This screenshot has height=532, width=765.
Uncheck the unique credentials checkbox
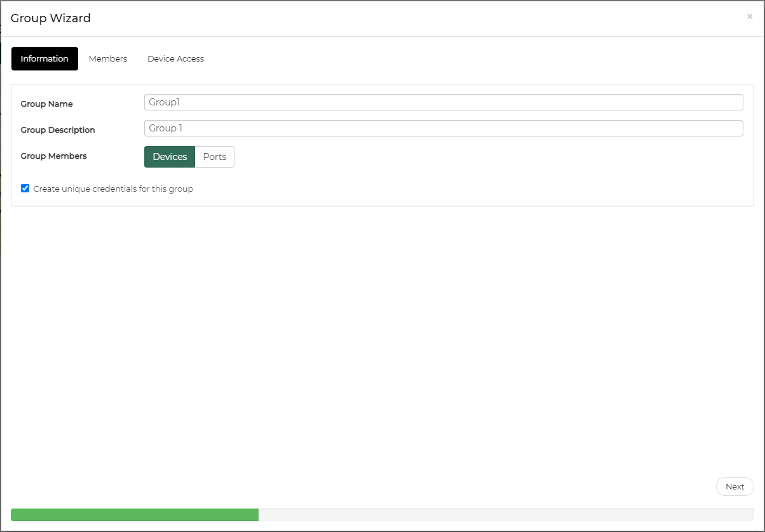click(x=25, y=189)
